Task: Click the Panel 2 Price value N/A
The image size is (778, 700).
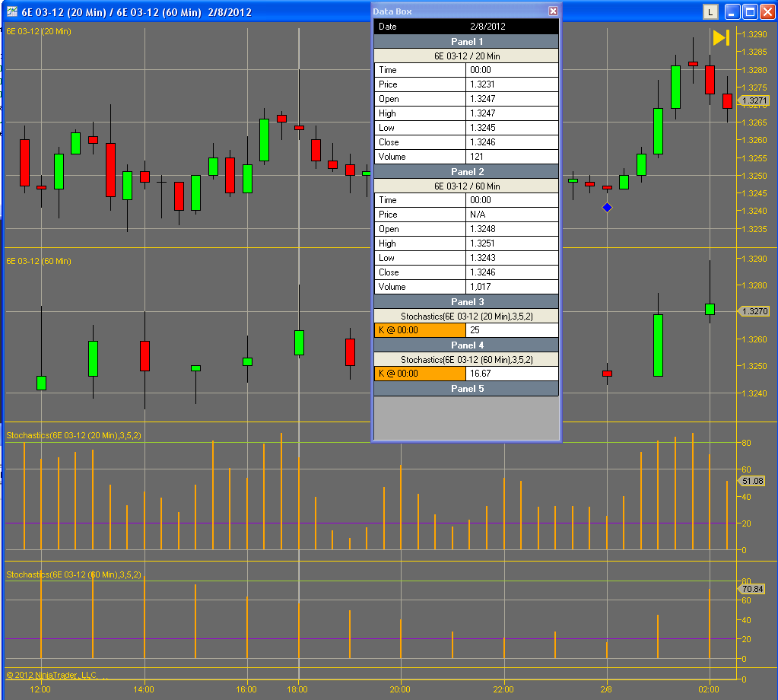Action: pos(512,215)
